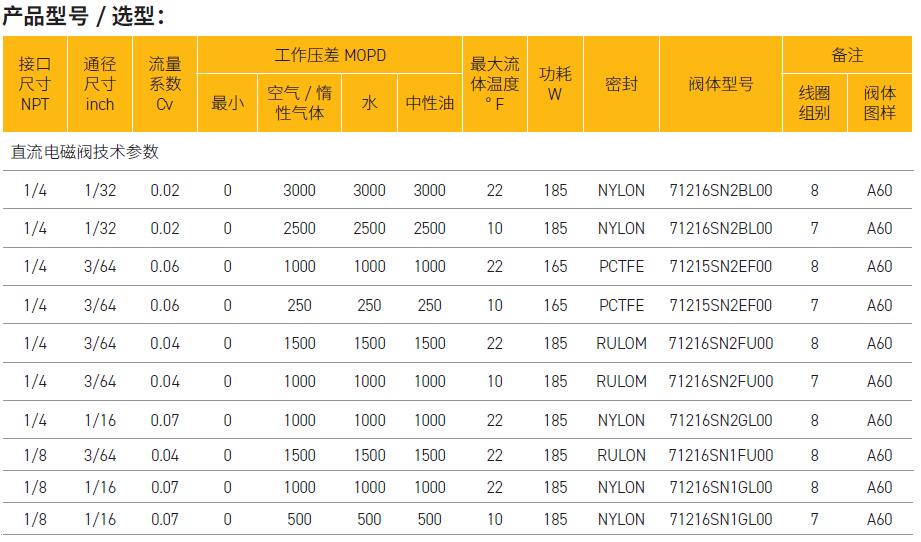Click A60 in the 500 row
921x542 pixels.
880,520
